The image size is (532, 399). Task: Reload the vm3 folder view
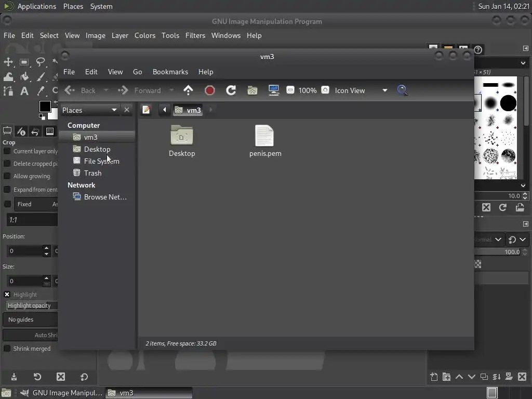pos(231,90)
